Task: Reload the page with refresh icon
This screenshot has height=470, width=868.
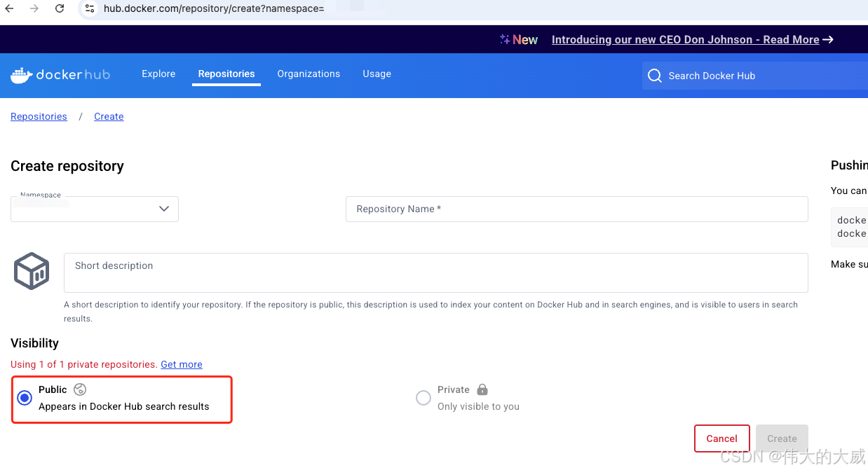Action: point(60,8)
